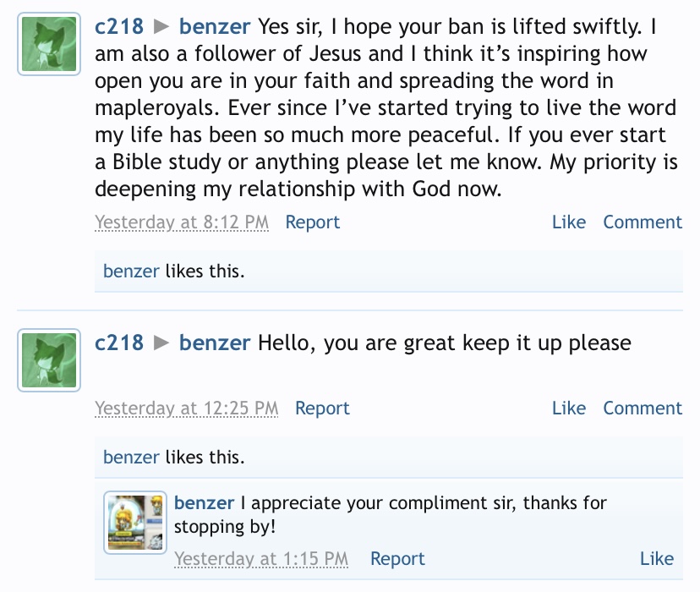The height and width of the screenshot is (592, 700).
Task: Like the post about Bible study
Action: coord(569,222)
